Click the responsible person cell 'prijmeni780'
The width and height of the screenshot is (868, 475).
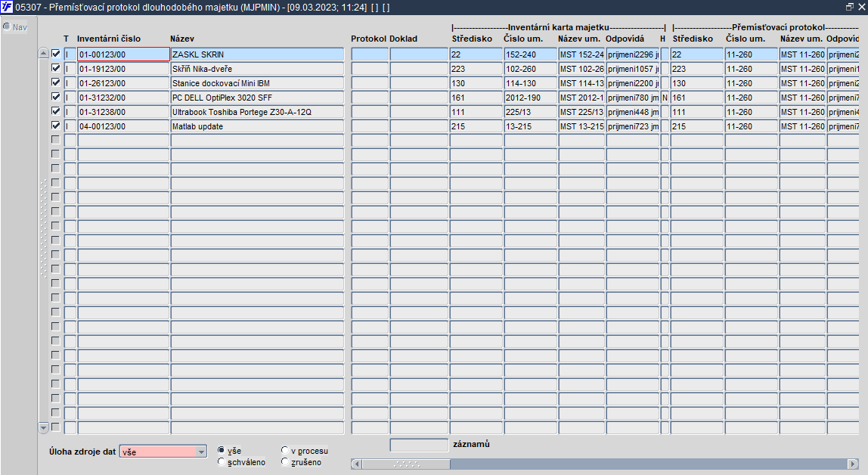click(x=633, y=98)
